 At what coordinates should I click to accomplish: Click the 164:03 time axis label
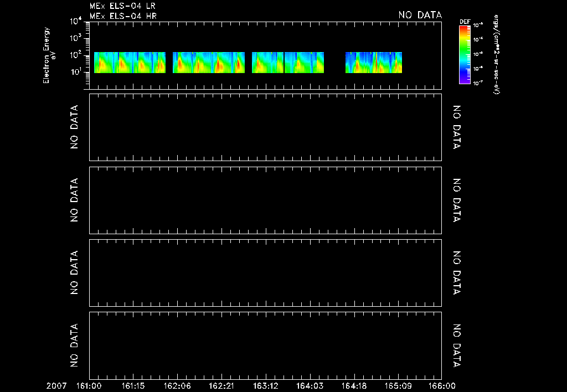pyautogui.click(x=310, y=386)
